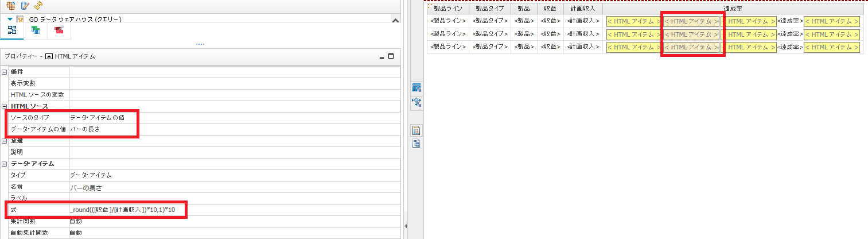Collapse the GO データウェアハウス (クエリー) tree node

(x=10, y=20)
